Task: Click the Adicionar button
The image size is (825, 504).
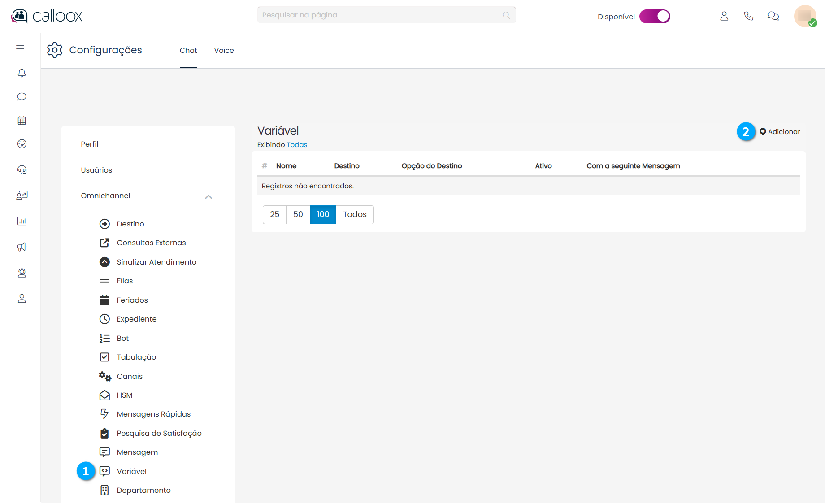Action: (x=780, y=131)
